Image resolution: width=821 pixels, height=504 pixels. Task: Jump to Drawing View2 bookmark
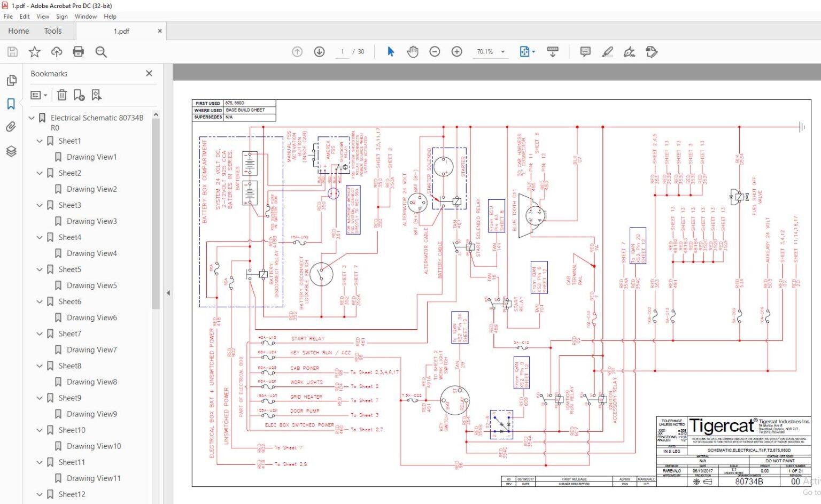click(x=92, y=189)
